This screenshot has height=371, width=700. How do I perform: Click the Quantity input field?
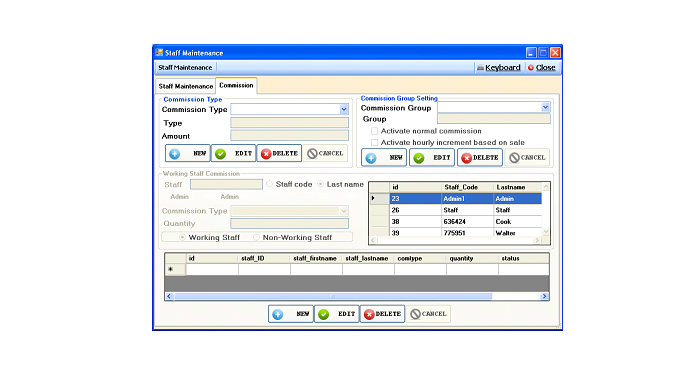[x=289, y=223]
